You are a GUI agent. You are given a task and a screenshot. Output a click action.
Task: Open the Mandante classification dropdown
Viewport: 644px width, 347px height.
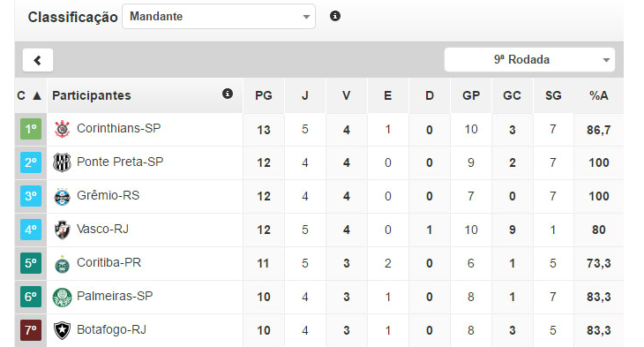point(219,17)
